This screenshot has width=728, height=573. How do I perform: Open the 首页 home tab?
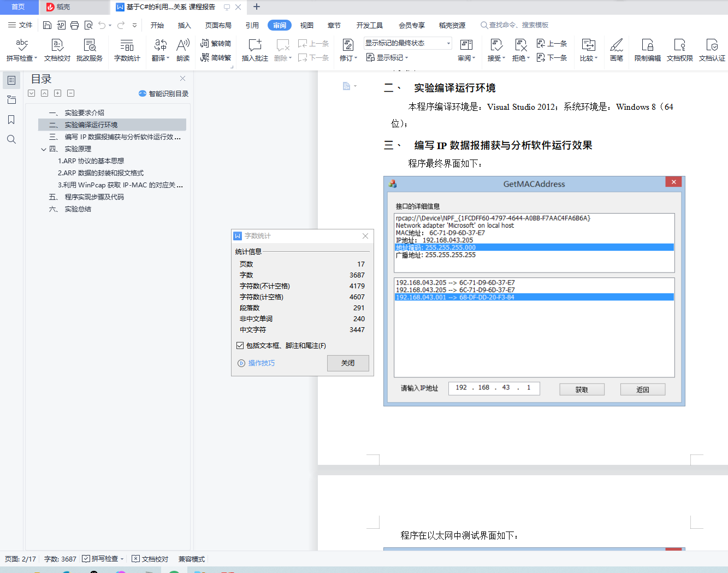[x=19, y=7]
